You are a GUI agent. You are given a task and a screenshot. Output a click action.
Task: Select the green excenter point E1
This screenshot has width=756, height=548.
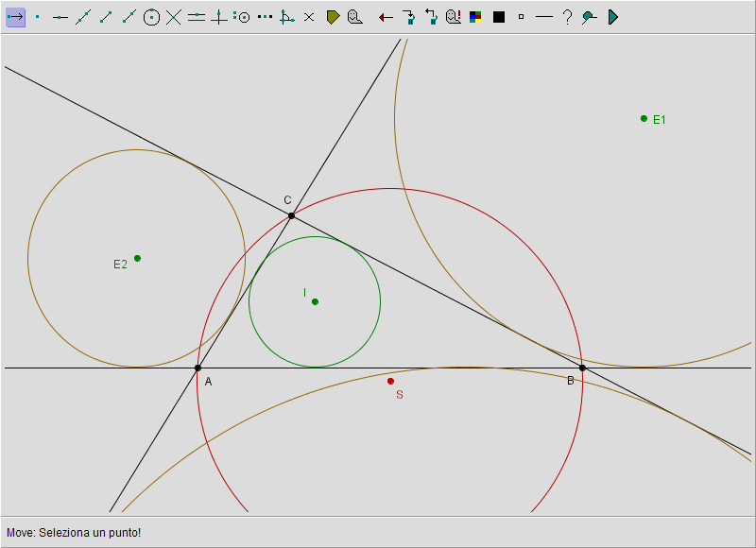644,118
